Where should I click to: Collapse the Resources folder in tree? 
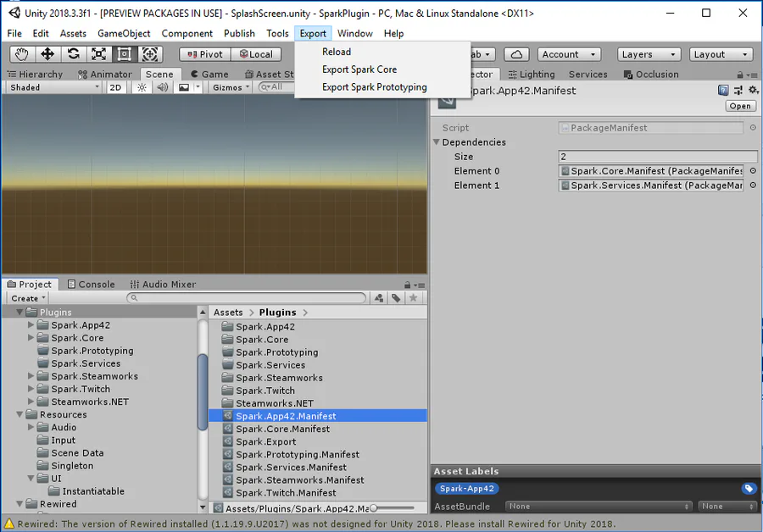click(x=20, y=414)
